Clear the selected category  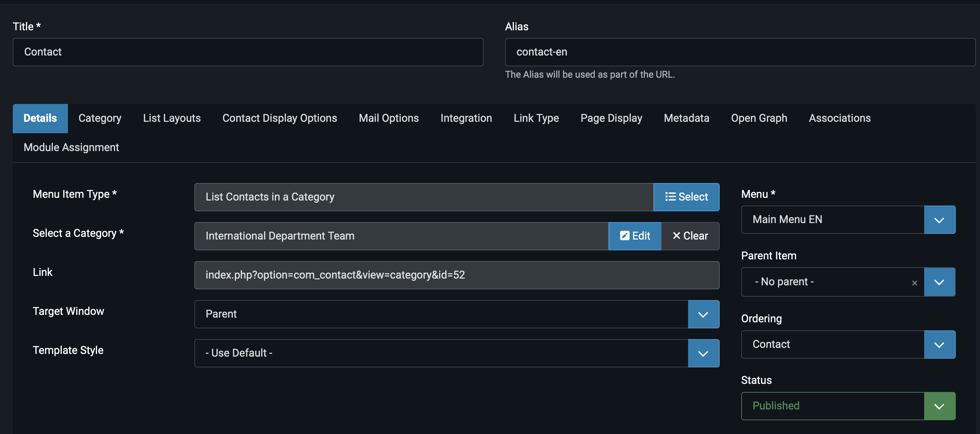coord(690,236)
